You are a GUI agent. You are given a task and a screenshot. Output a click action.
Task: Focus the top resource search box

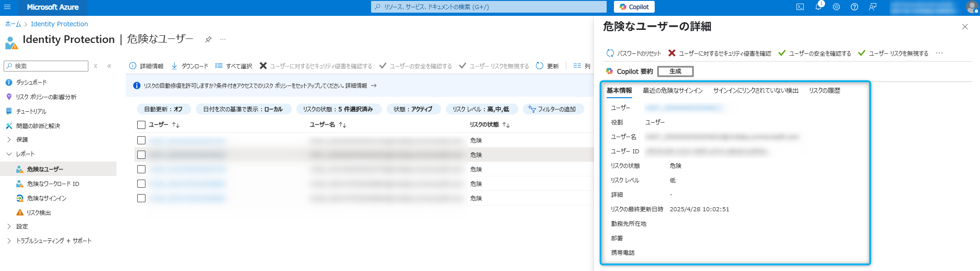(489, 7)
